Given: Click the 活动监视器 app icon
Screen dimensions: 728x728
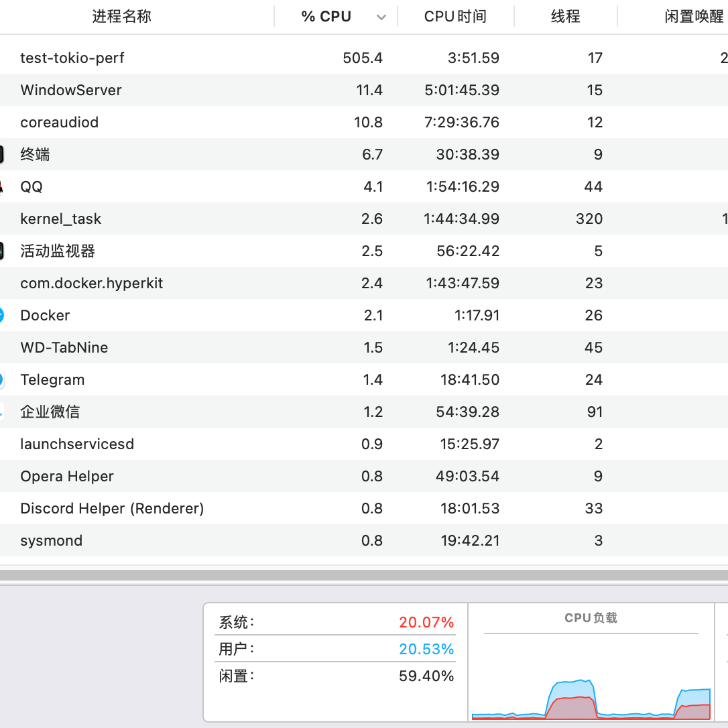Looking at the screenshot, I should click(1, 251).
